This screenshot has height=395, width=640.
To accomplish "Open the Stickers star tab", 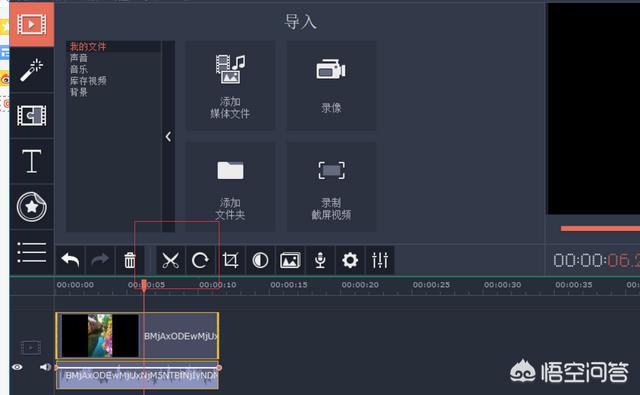I will (x=31, y=207).
